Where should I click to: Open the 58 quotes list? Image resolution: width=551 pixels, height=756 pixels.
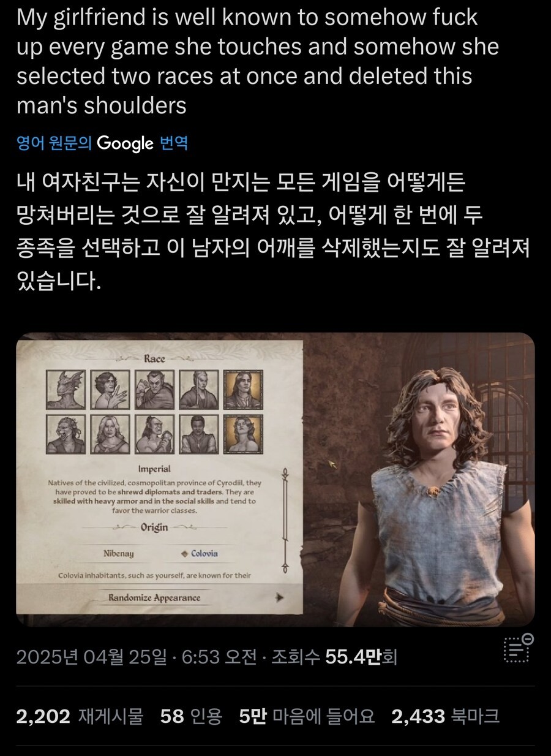point(190,716)
